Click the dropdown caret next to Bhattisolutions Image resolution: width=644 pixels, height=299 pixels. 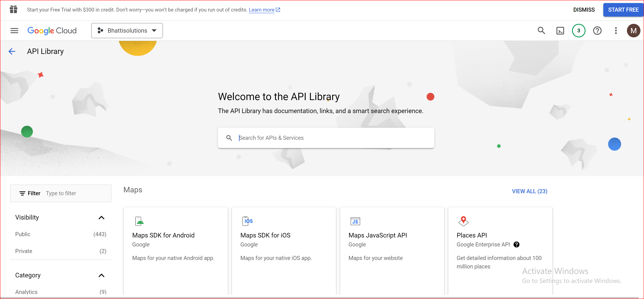tap(154, 30)
